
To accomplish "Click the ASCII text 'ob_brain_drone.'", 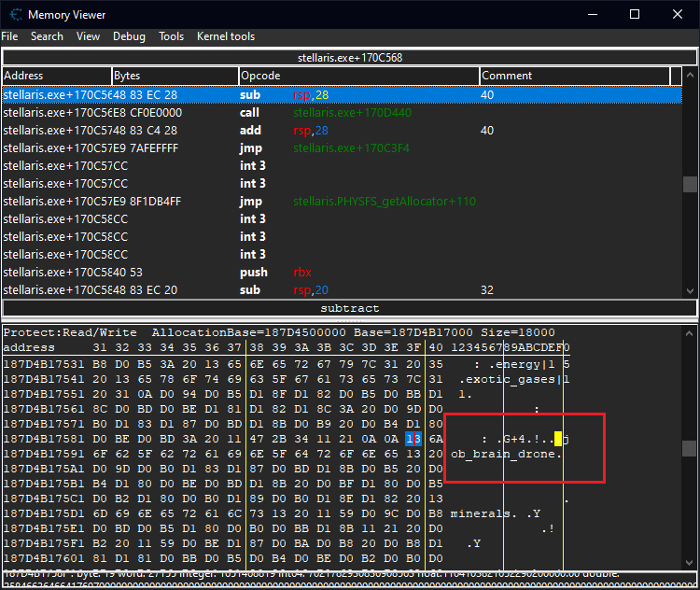I will coord(506,455).
